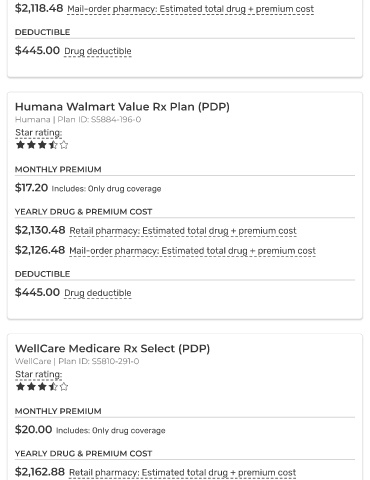Click the $20.00 WellCare monthly premium amount
This screenshot has width=370, height=480.
(x=33, y=430)
